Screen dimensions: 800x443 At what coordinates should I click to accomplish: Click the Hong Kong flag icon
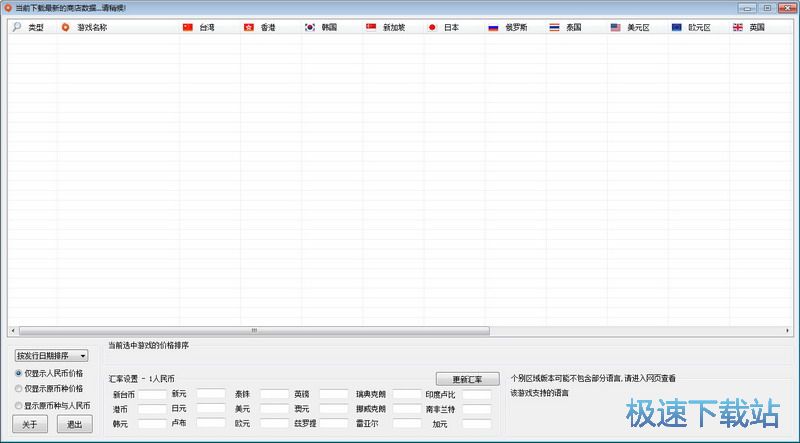click(x=248, y=27)
